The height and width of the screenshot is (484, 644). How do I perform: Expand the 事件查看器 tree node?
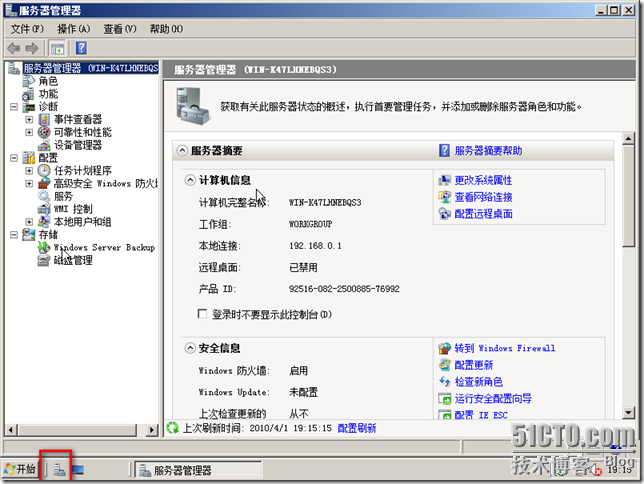point(29,120)
